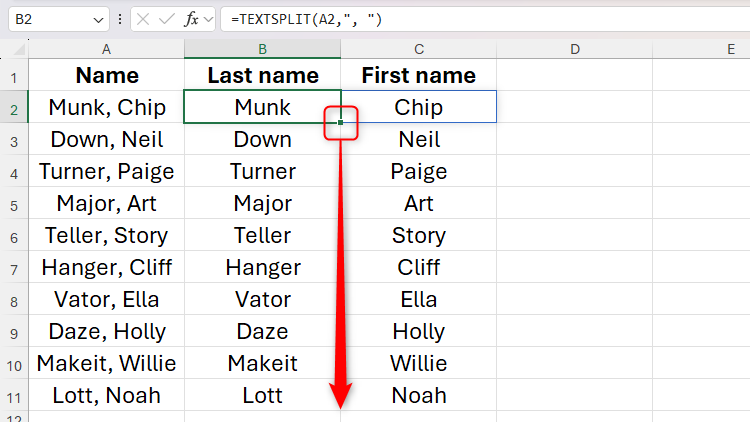Select row 11 header
The height and width of the screenshot is (422, 750).
pyautogui.click(x=14, y=395)
